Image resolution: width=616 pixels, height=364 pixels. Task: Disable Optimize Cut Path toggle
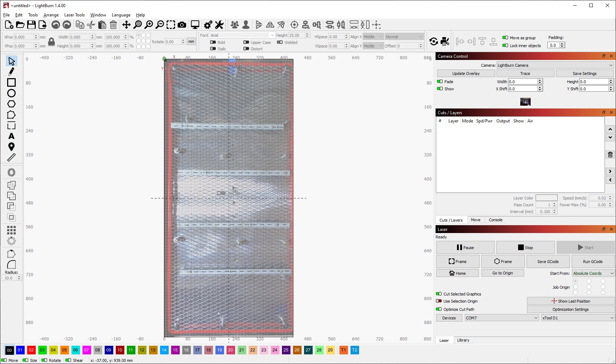tap(439, 309)
